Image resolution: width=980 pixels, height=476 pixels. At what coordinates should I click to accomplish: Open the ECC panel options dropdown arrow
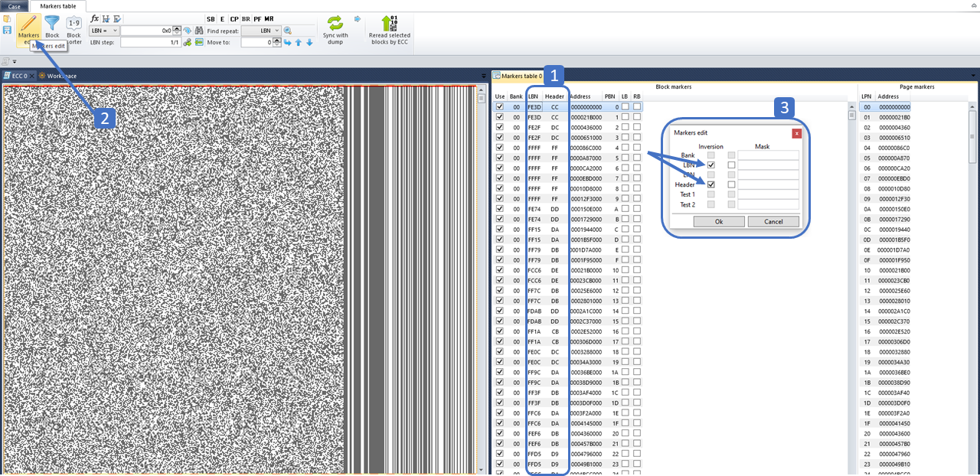[x=483, y=76]
